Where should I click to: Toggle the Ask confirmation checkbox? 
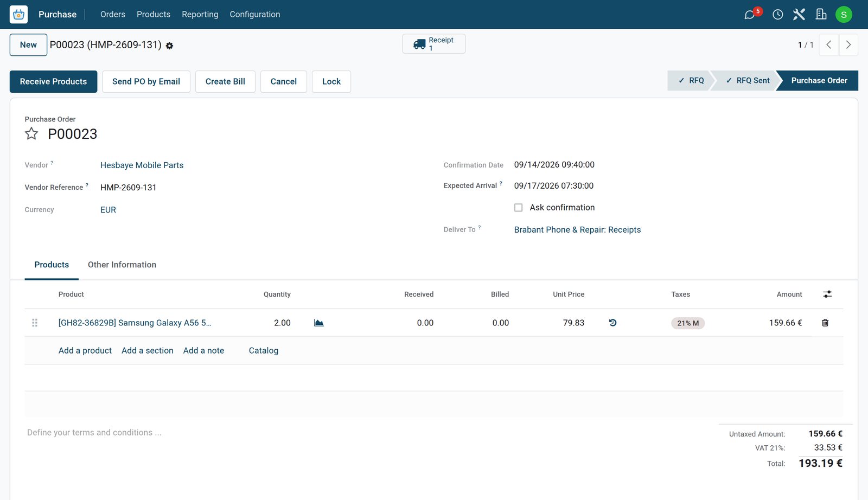[x=519, y=208]
